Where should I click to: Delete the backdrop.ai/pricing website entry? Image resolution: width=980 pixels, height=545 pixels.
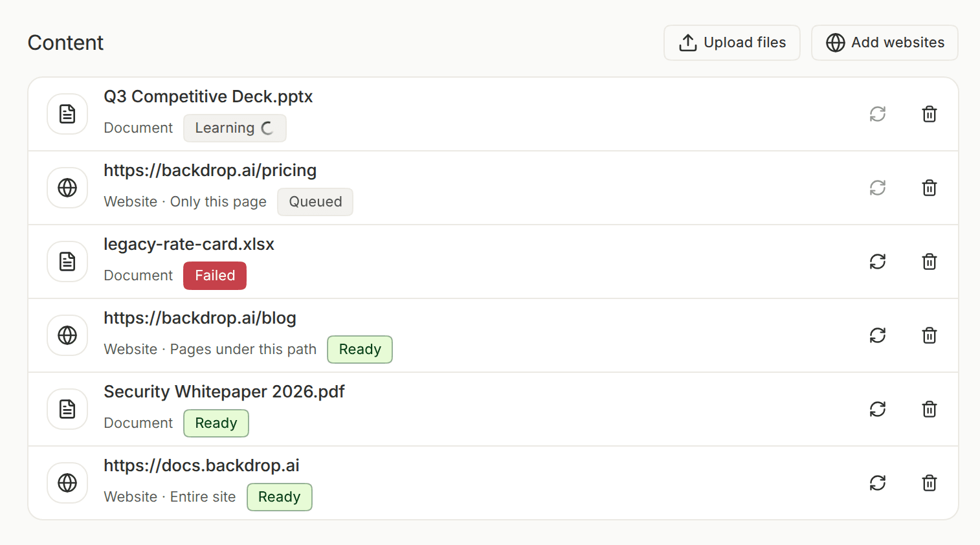[x=930, y=188]
